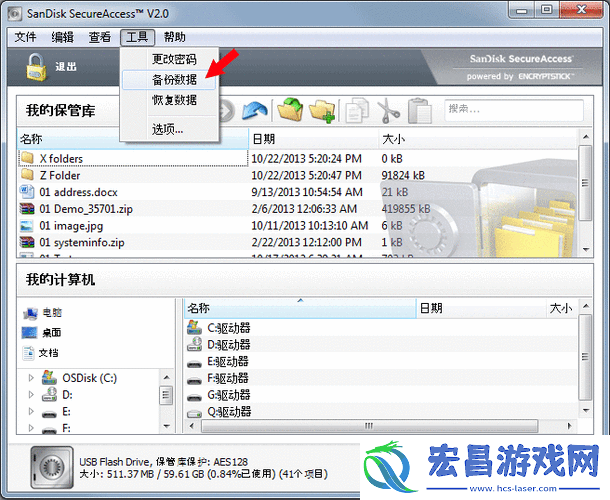Click the 桌面 desktop icon

click(x=30, y=332)
